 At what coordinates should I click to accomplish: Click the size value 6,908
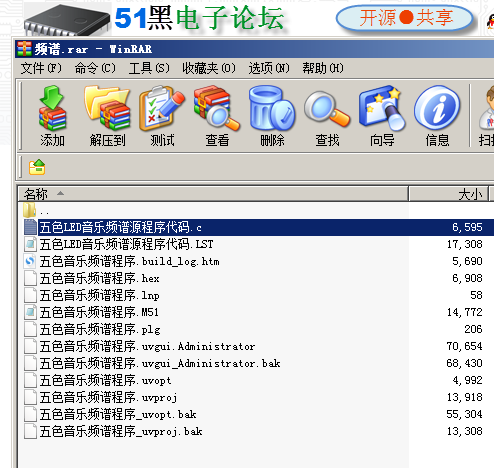[467, 278]
